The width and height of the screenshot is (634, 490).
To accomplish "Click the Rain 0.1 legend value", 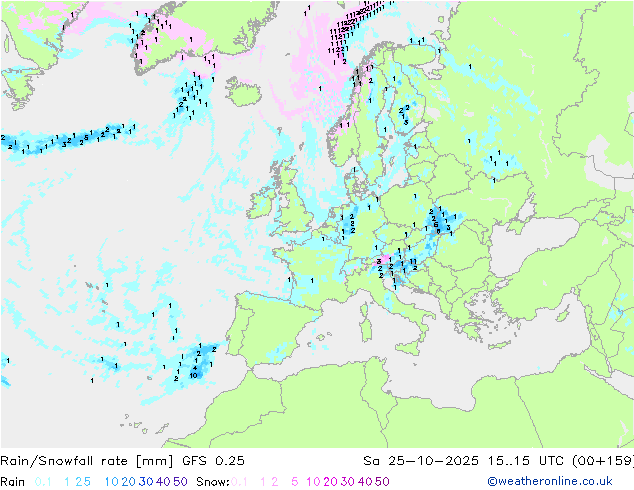I will [x=43, y=482].
